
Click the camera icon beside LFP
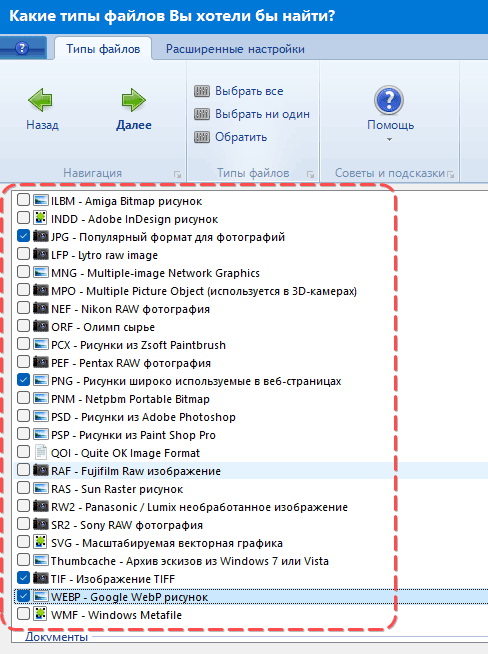pos(40,254)
